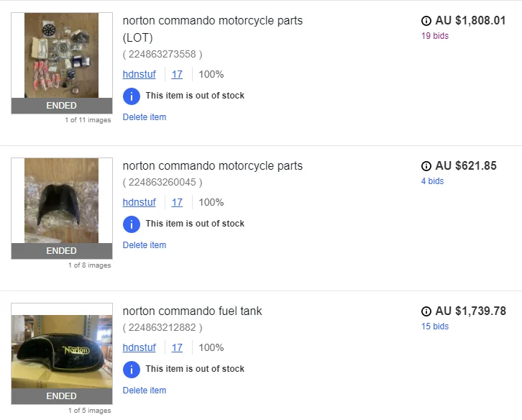This screenshot has height=420, width=522.
Task: Open seller hdnstuf on second parts listing
Action: 139,202
